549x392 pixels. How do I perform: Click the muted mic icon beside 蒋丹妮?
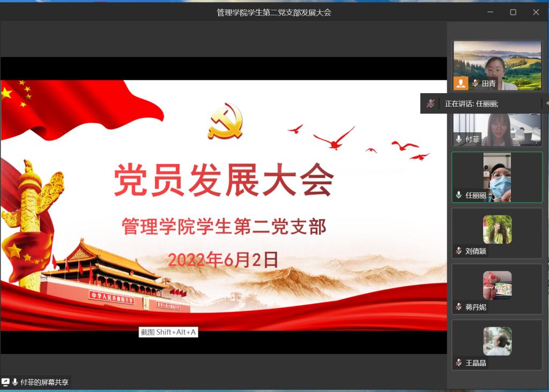(459, 307)
